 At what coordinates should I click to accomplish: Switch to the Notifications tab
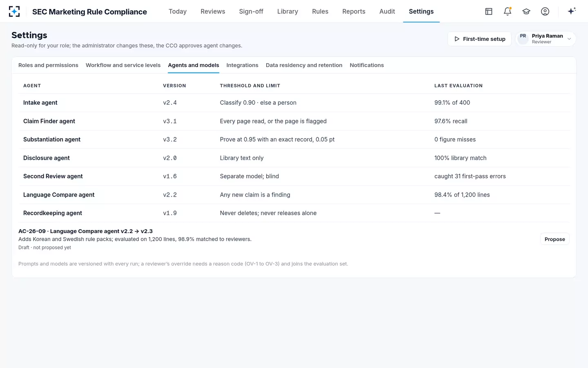coord(367,65)
